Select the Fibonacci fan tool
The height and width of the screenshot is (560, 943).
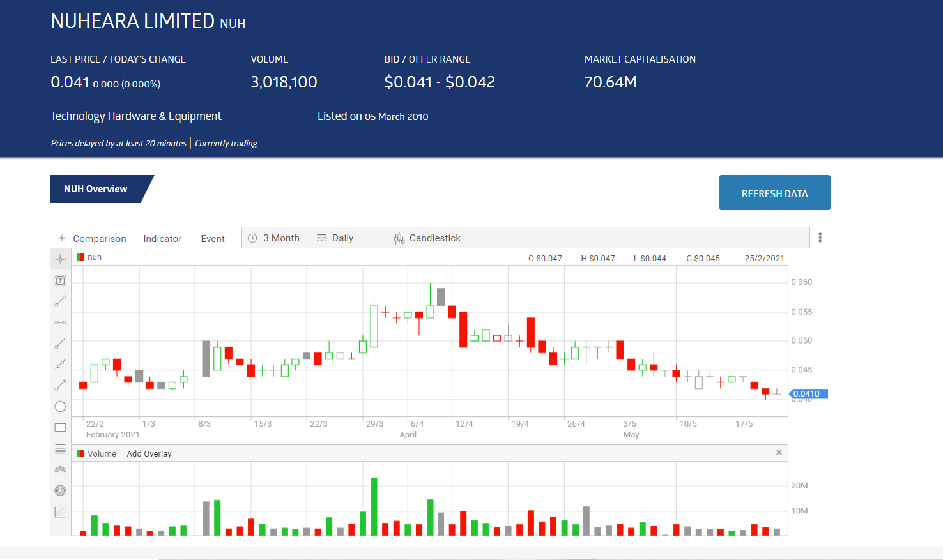60,511
